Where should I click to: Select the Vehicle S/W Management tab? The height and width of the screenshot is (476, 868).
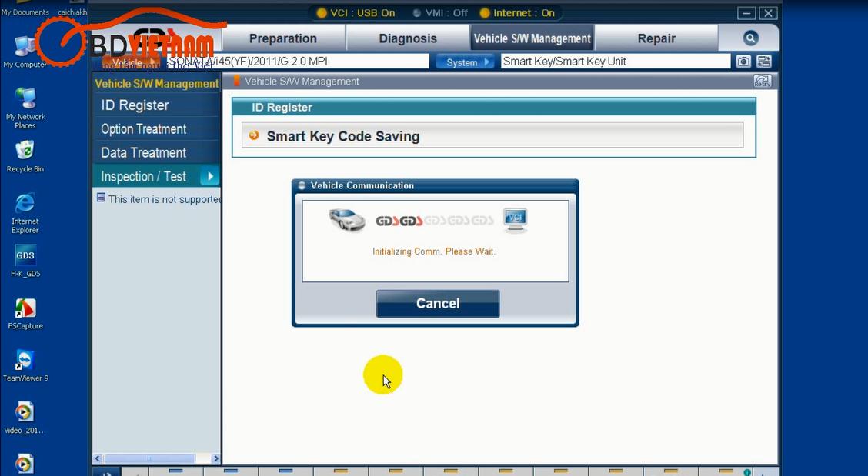(x=532, y=38)
